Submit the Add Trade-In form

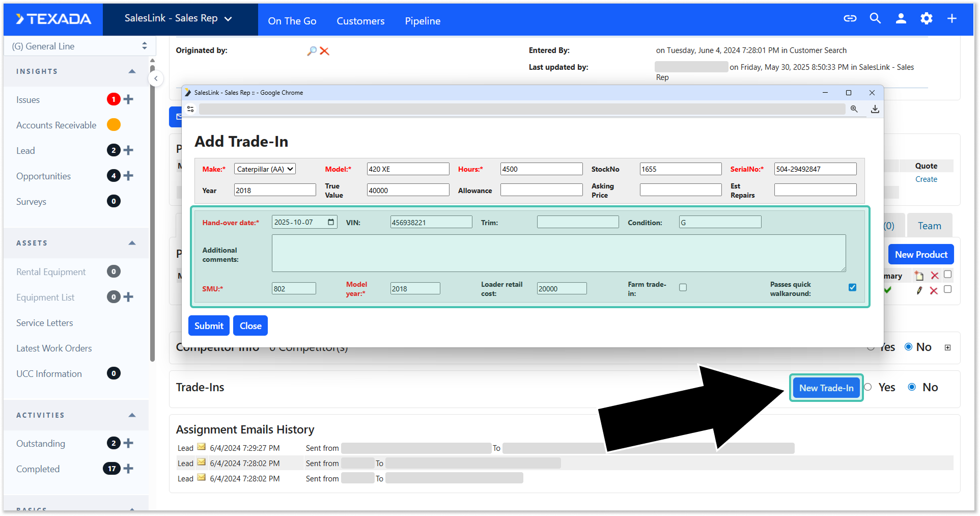(209, 325)
